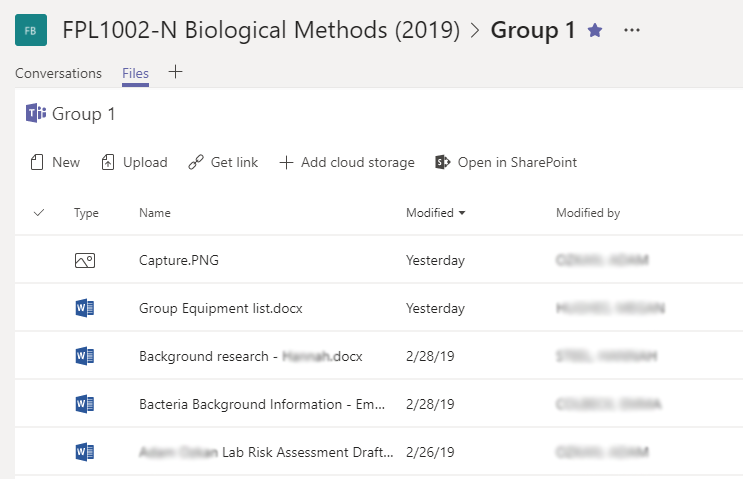Open the Background research document
Screen dimensions: 743x479
(x=250, y=357)
